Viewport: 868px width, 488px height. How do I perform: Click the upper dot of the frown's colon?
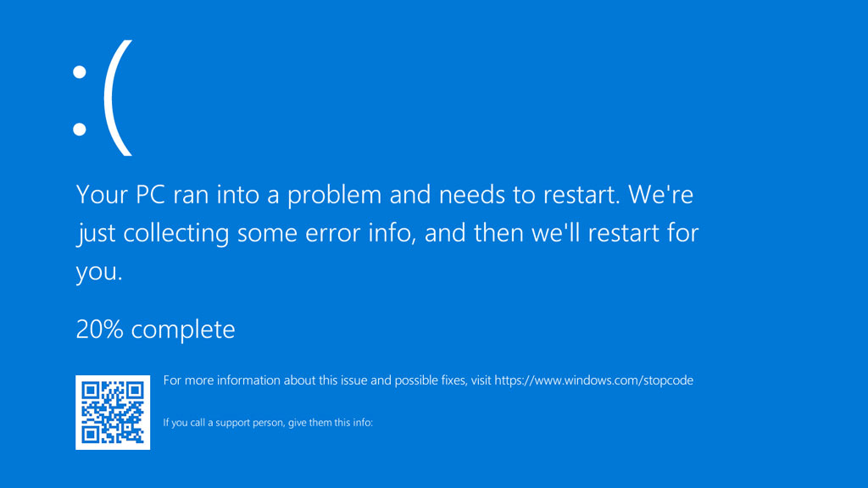tap(80, 74)
